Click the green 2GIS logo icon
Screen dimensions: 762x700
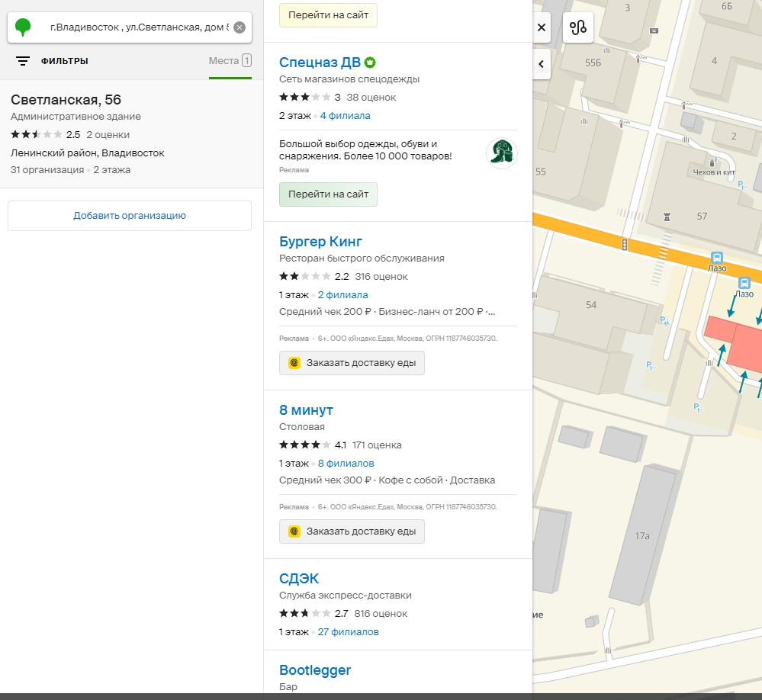coord(23,27)
